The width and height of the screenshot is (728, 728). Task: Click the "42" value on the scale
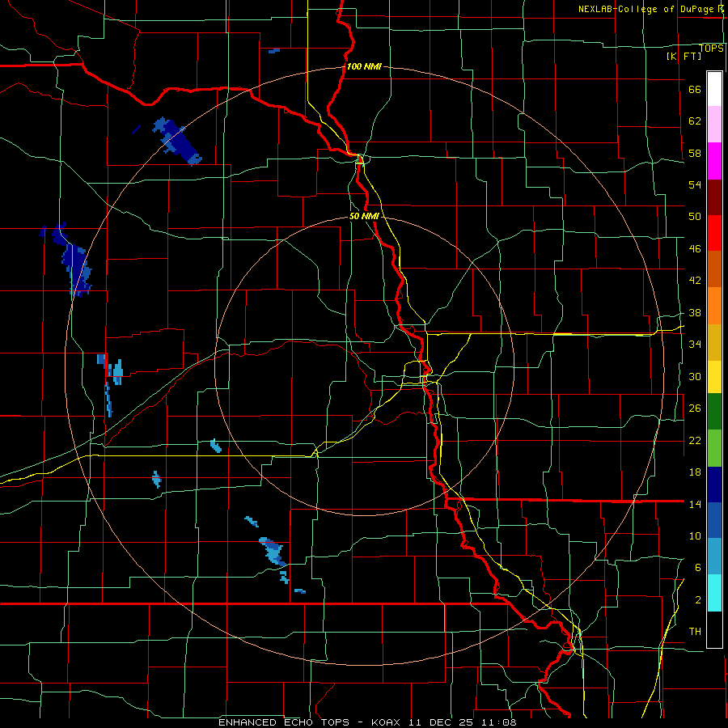coord(695,281)
